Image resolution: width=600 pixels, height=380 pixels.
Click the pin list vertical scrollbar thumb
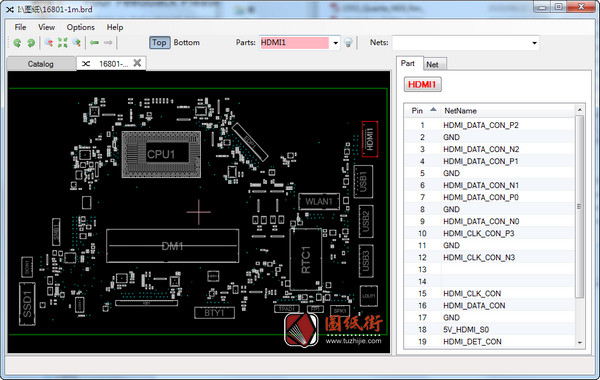pyautogui.click(x=579, y=207)
